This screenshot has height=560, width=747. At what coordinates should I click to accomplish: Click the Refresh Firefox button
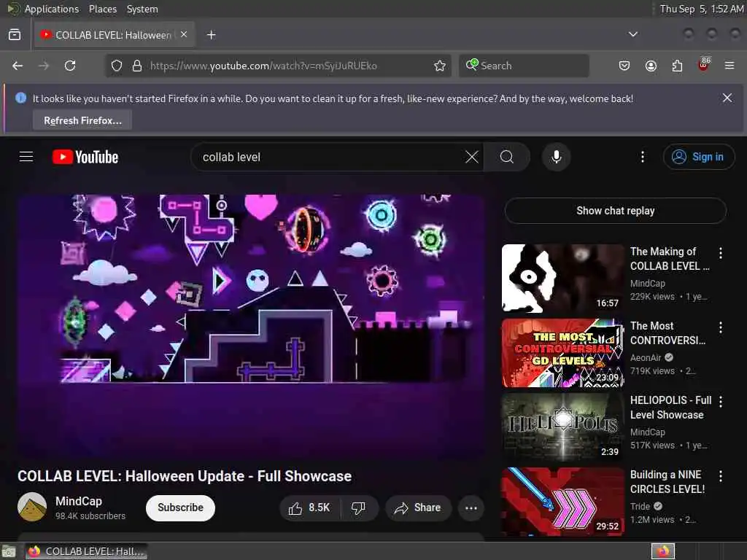[82, 120]
